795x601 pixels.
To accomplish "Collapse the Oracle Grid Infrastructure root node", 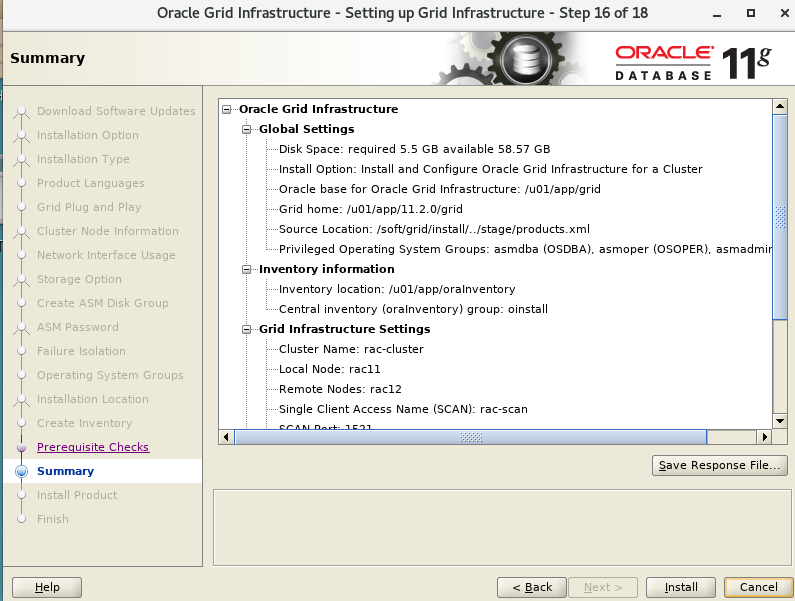I will [228, 109].
